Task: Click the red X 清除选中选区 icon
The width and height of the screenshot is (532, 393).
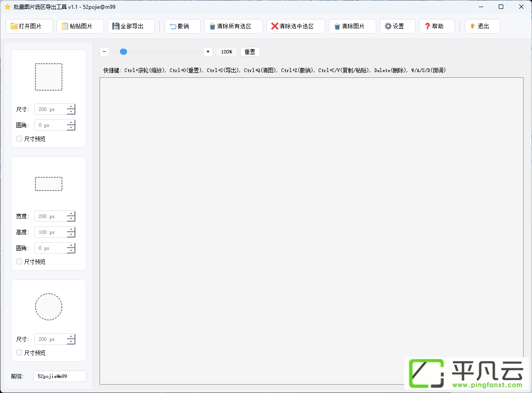Action: point(275,26)
